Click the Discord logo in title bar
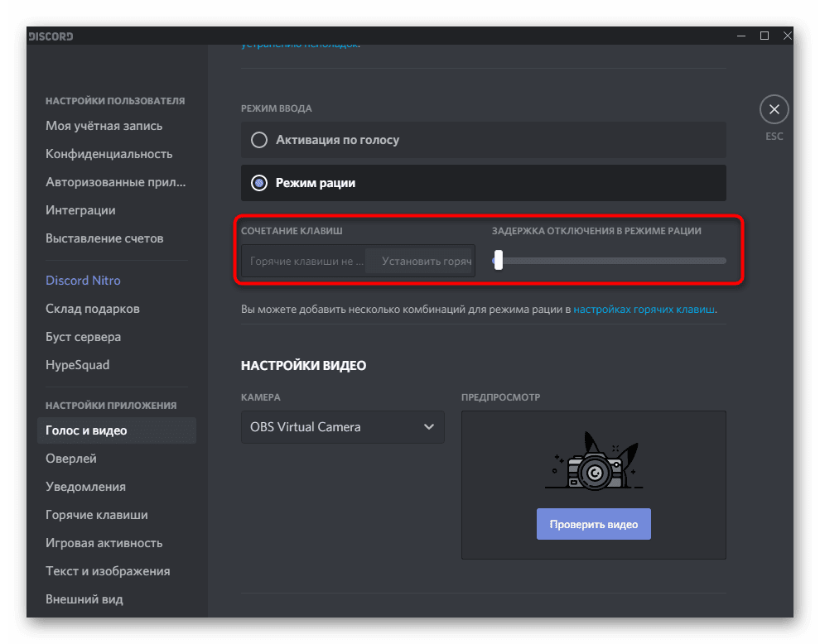Viewport: 820px width, 644px height. coord(51,36)
